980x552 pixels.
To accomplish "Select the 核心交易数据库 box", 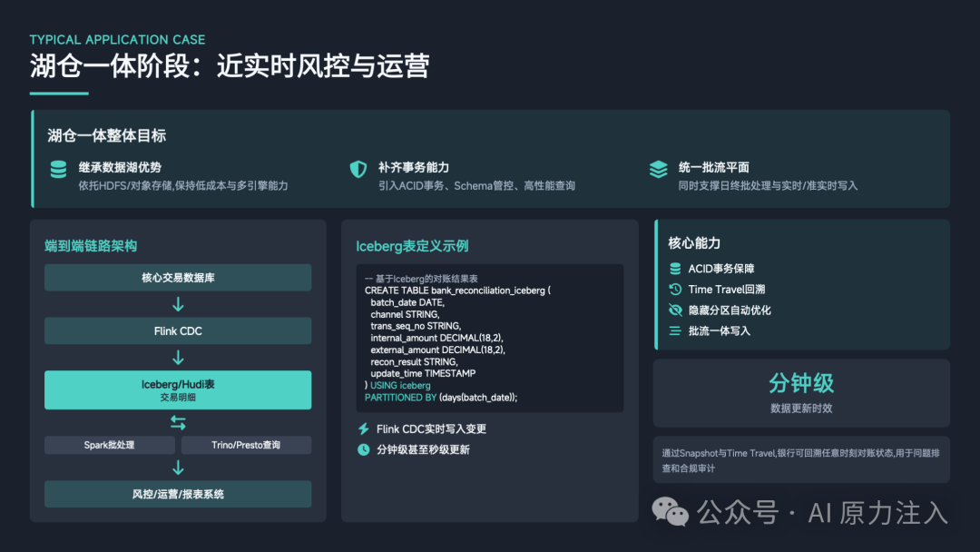I will pos(178,278).
